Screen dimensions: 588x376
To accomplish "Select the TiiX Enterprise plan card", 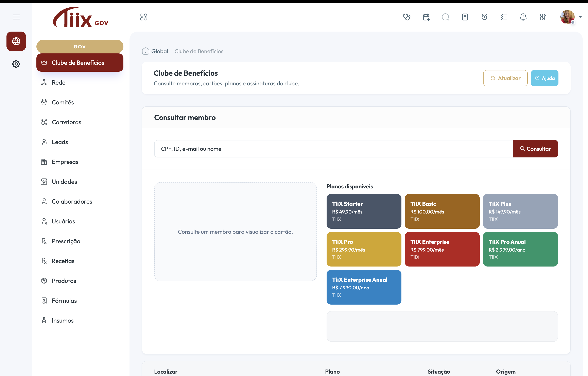I will pos(442,249).
